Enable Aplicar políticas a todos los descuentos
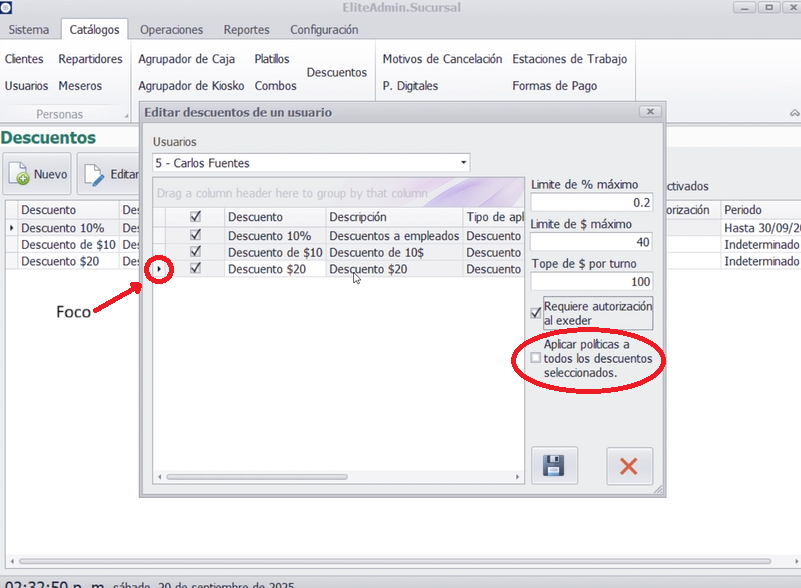Screen dimensions: 801x588 [536, 358]
